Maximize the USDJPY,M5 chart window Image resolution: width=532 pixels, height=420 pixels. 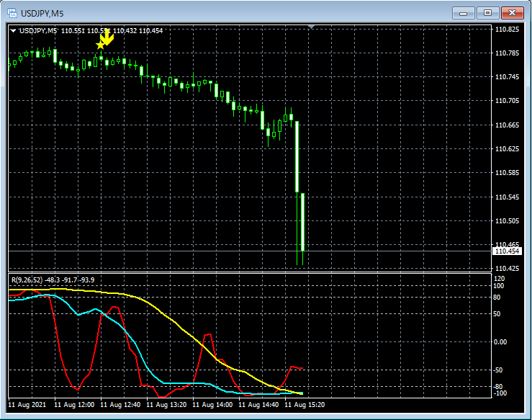pyautogui.click(x=488, y=12)
